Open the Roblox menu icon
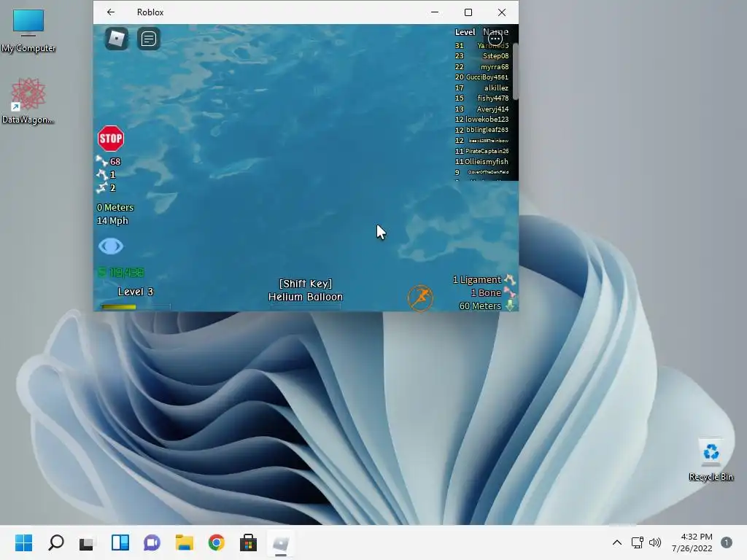747x560 pixels. pos(117,39)
